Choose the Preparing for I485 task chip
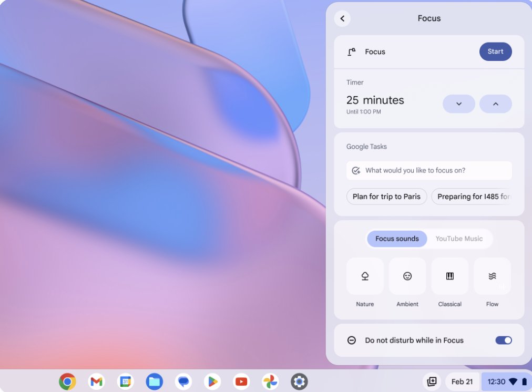Viewport: 532px width, 392px height. coord(472,197)
